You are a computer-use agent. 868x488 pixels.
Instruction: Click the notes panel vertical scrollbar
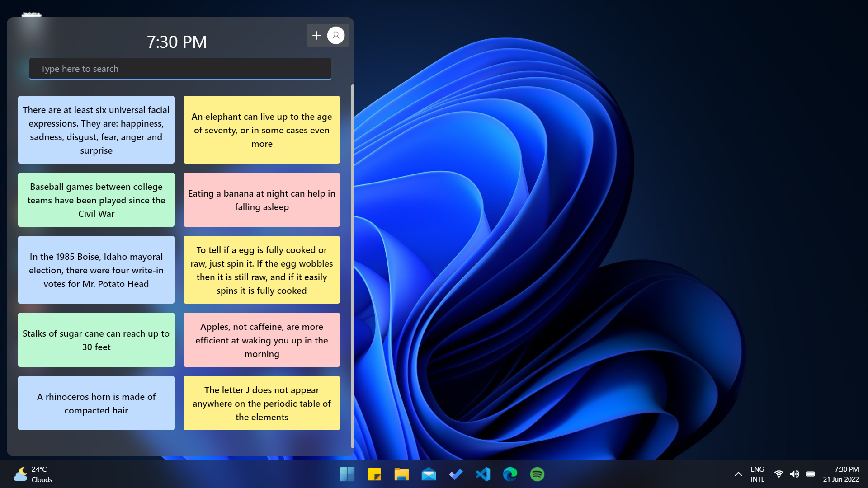coord(352,266)
